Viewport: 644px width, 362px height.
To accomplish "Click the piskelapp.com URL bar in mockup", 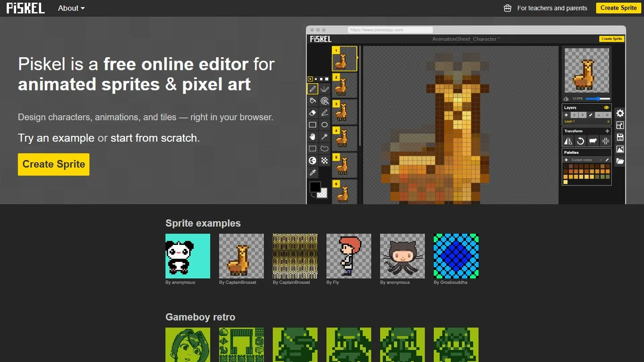I will (390, 30).
